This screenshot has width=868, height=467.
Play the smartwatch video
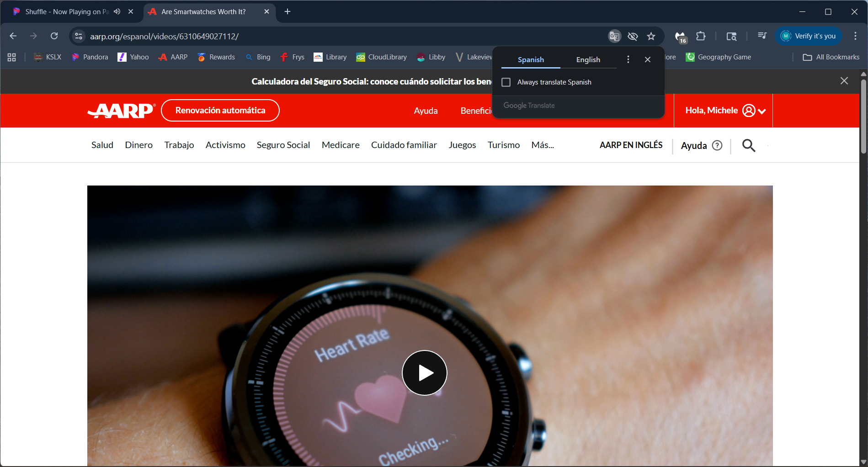coord(424,373)
